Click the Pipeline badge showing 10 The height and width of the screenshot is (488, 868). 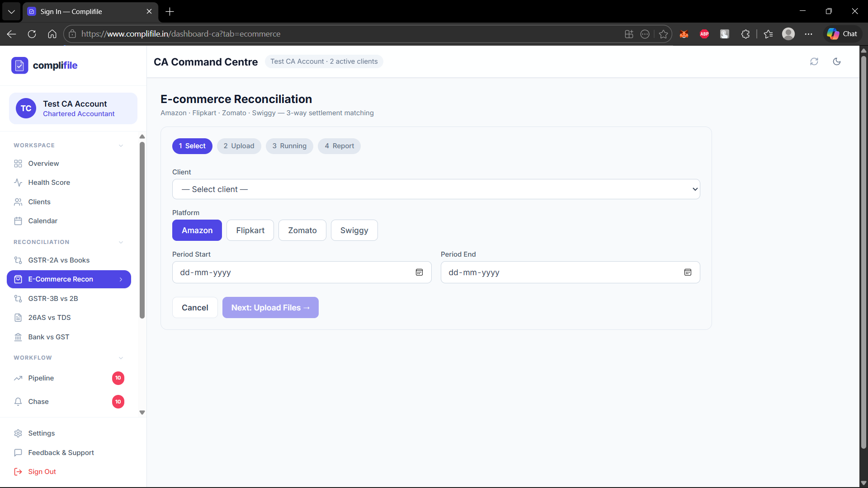tap(118, 378)
